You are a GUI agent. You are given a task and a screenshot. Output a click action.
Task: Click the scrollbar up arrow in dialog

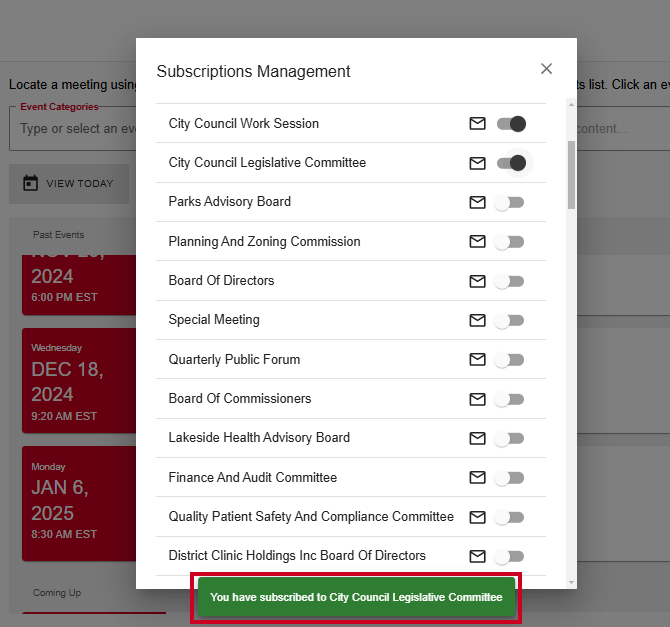pyautogui.click(x=571, y=104)
